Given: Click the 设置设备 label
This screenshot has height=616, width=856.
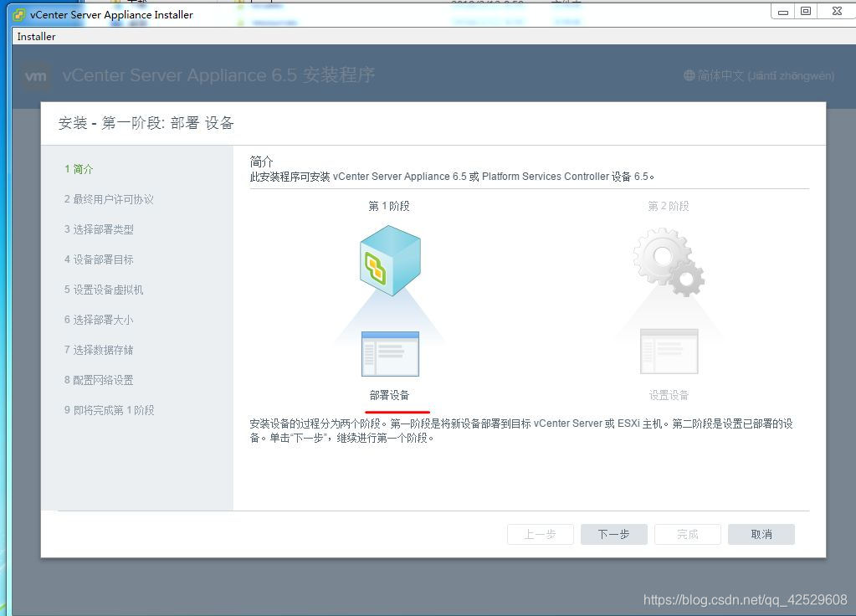Looking at the screenshot, I should (669, 395).
